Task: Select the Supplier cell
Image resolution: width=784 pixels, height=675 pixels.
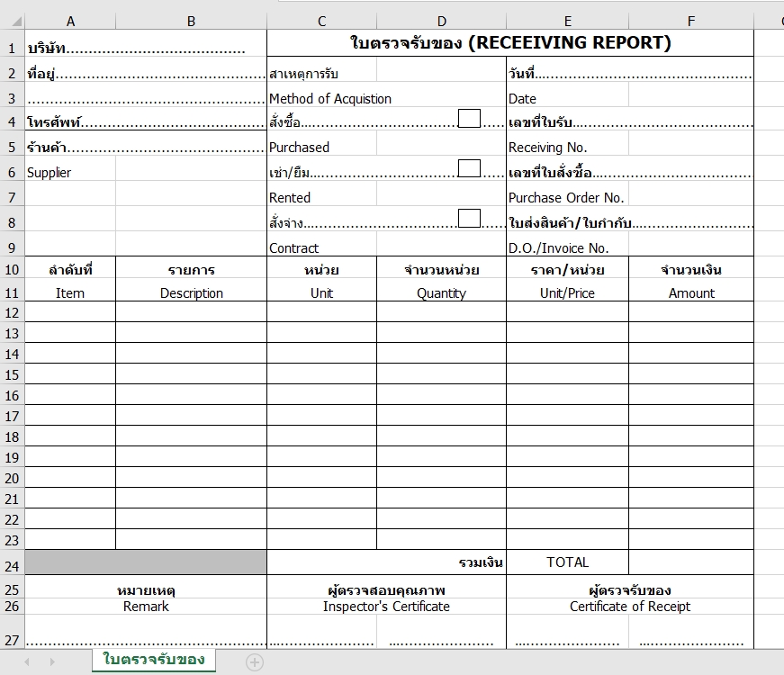Action: click(70, 168)
